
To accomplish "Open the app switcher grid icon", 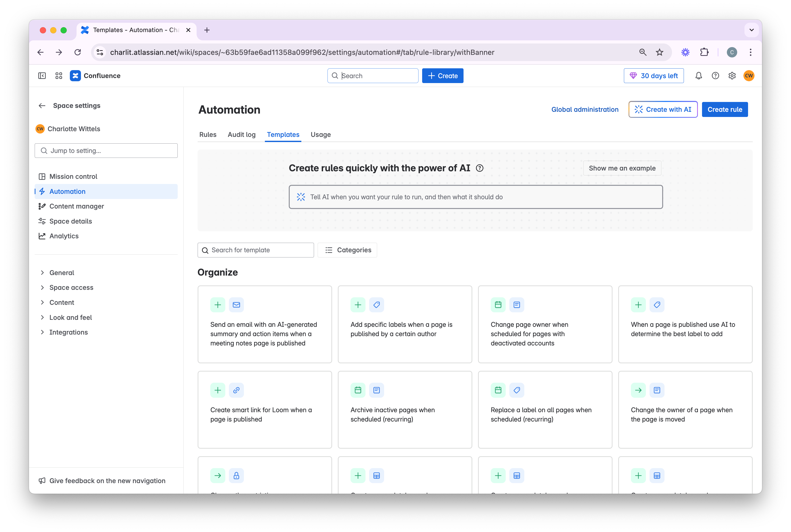I will tap(58, 76).
